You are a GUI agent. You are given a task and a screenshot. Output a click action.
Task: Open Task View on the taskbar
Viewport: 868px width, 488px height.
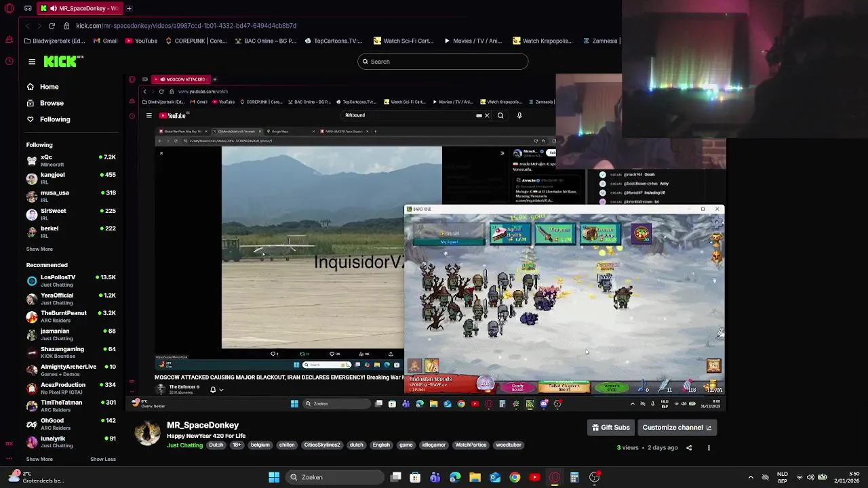396,477
